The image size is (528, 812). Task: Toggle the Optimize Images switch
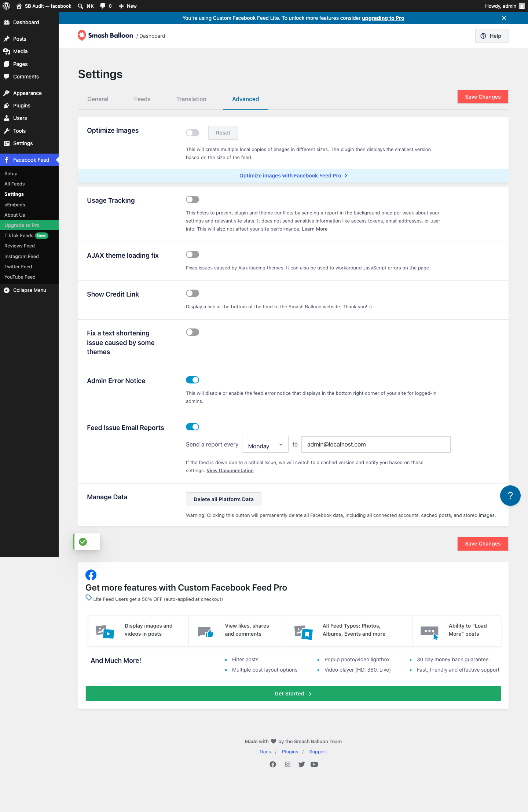192,133
